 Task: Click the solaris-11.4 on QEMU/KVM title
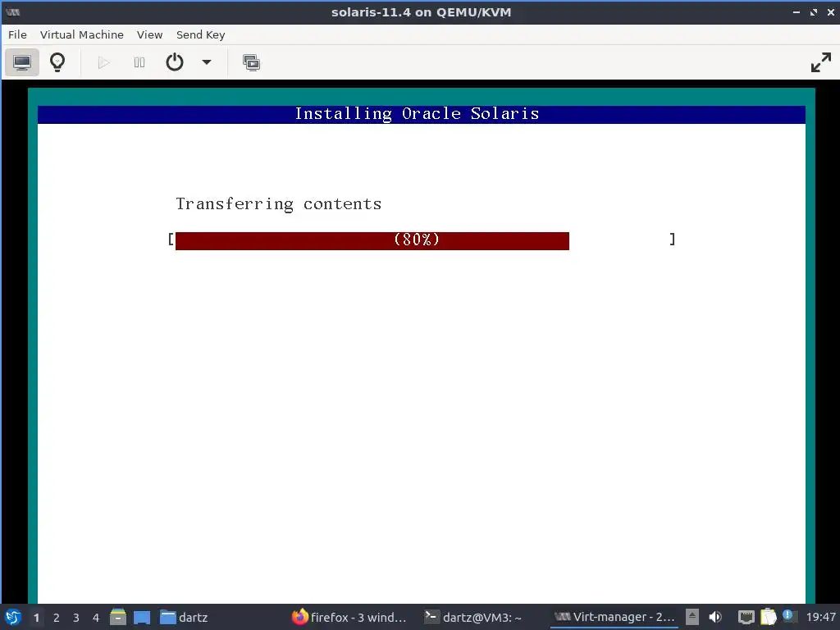(421, 12)
